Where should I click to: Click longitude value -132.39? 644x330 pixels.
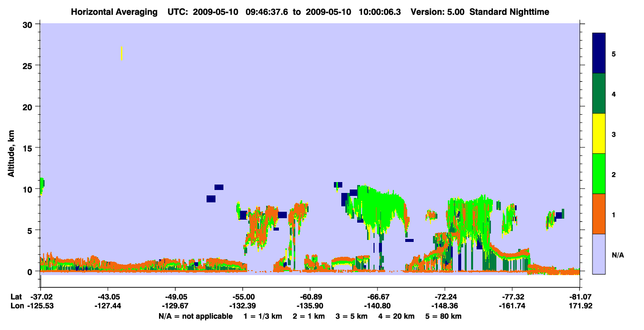tap(242, 306)
